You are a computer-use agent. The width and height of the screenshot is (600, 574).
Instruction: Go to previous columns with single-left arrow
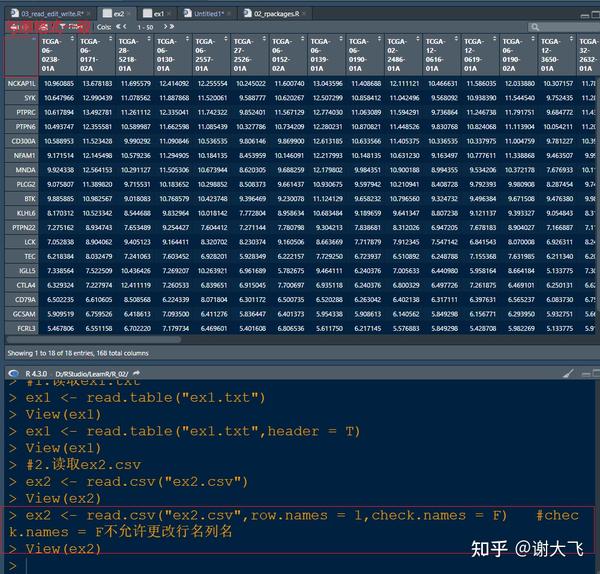click(124, 26)
